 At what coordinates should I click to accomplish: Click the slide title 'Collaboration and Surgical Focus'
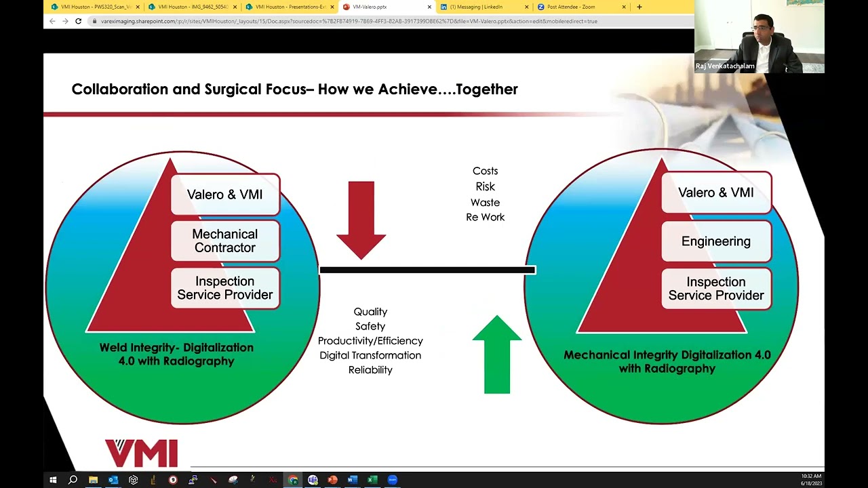coord(295,89)
